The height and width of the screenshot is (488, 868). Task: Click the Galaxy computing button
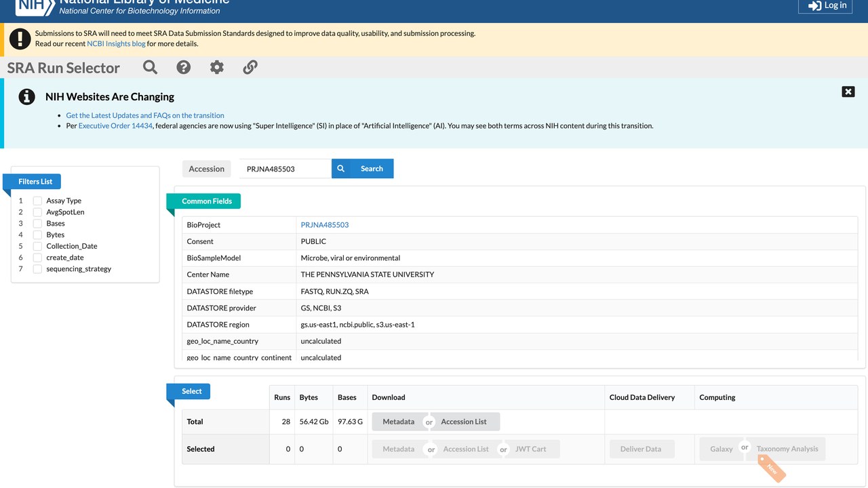[x=721, y=449]
